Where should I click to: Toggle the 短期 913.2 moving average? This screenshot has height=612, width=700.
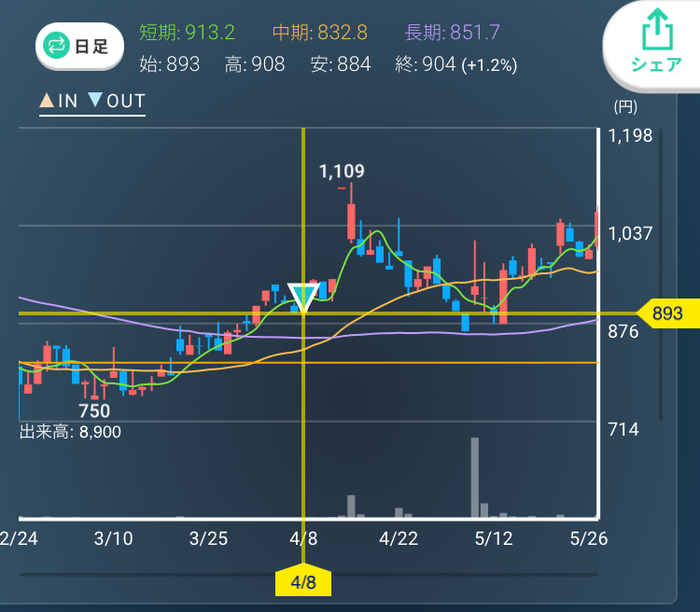(187, 33)
